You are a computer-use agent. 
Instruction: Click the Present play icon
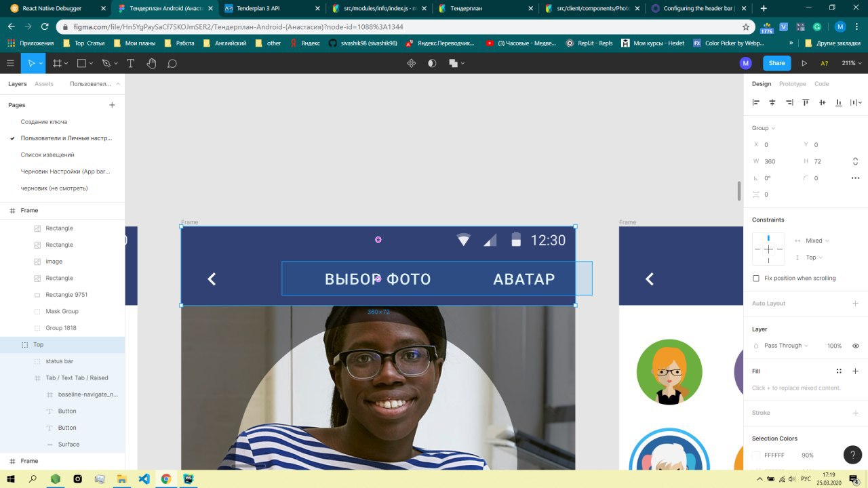pos(804,63)
